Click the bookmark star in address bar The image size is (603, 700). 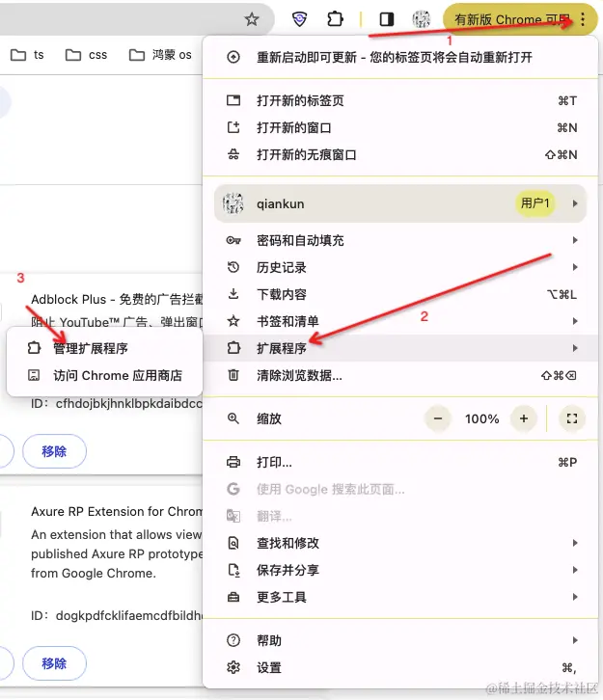click(x=252, y=19)
